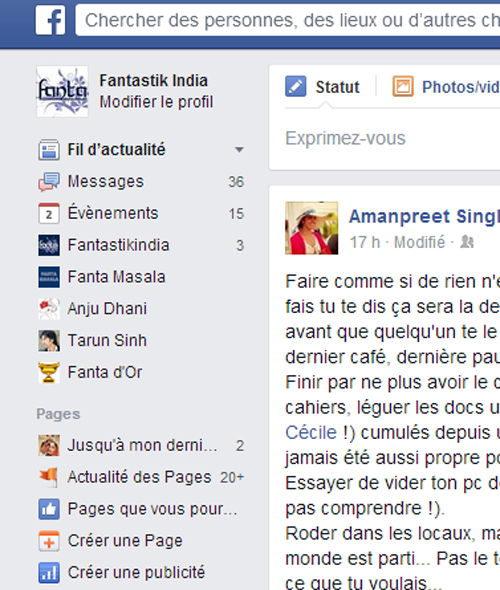The width and height of the screenshot is (500, 590).
Task: Focus the Chercher des personnes search box
Action: click(x=288, y=20)
